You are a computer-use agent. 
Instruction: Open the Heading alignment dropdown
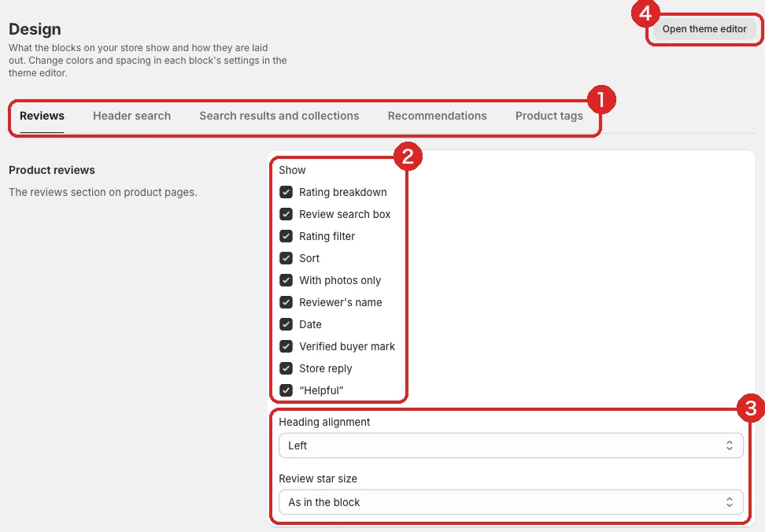tap(511, 445)
